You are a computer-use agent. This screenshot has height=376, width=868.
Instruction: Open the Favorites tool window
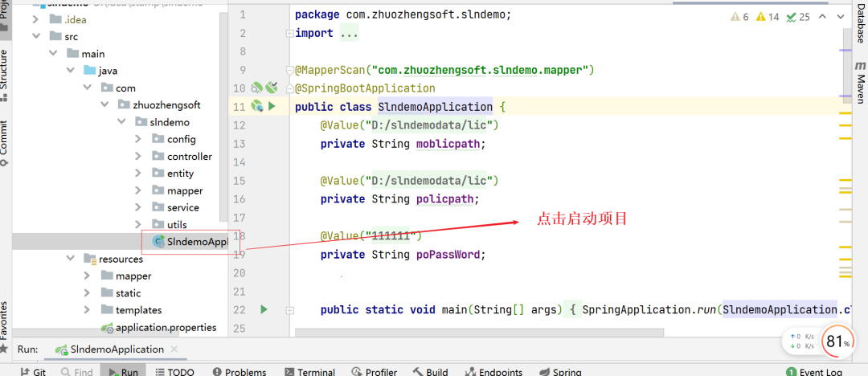[5, 327]
